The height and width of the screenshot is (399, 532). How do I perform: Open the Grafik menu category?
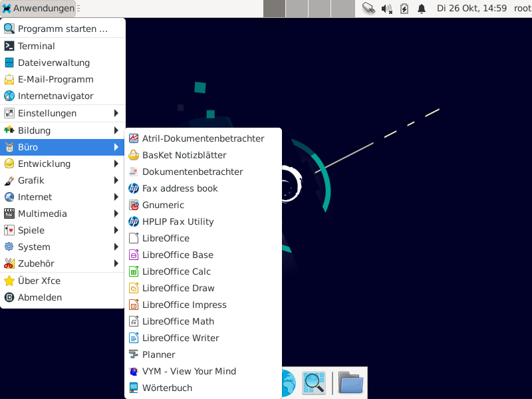[31, 180]
